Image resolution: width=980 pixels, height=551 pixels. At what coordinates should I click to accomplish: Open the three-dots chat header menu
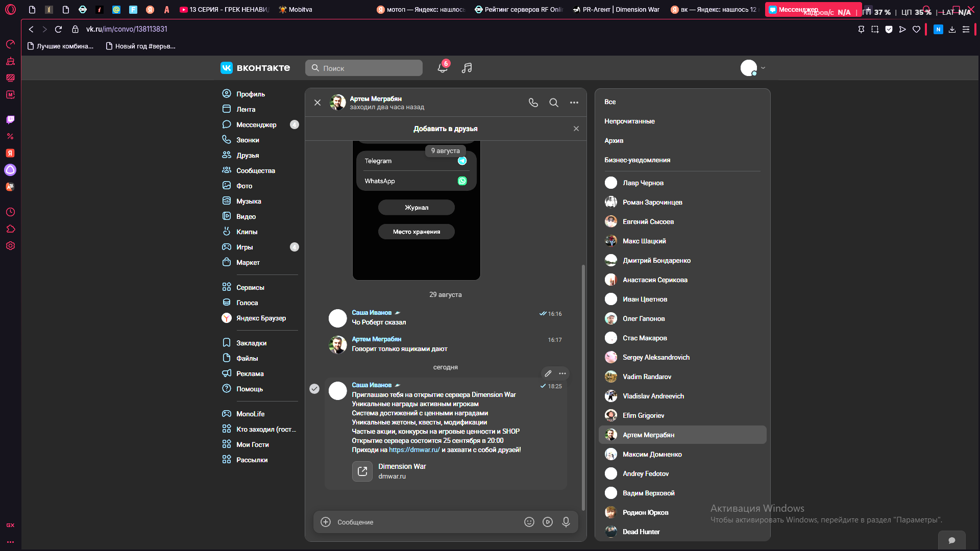[574, 103]
